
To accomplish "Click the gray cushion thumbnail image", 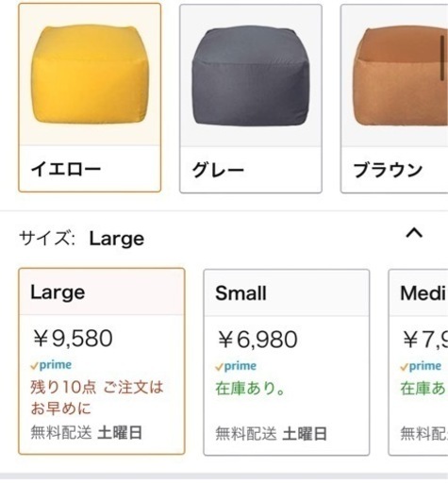I will pyautogui.click(x=251, y=75).
